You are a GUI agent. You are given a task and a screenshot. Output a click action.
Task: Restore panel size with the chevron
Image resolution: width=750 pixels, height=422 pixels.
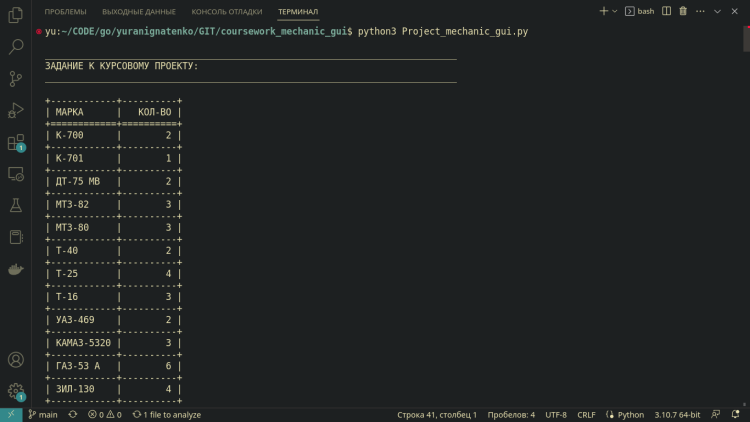click(718, 11)
